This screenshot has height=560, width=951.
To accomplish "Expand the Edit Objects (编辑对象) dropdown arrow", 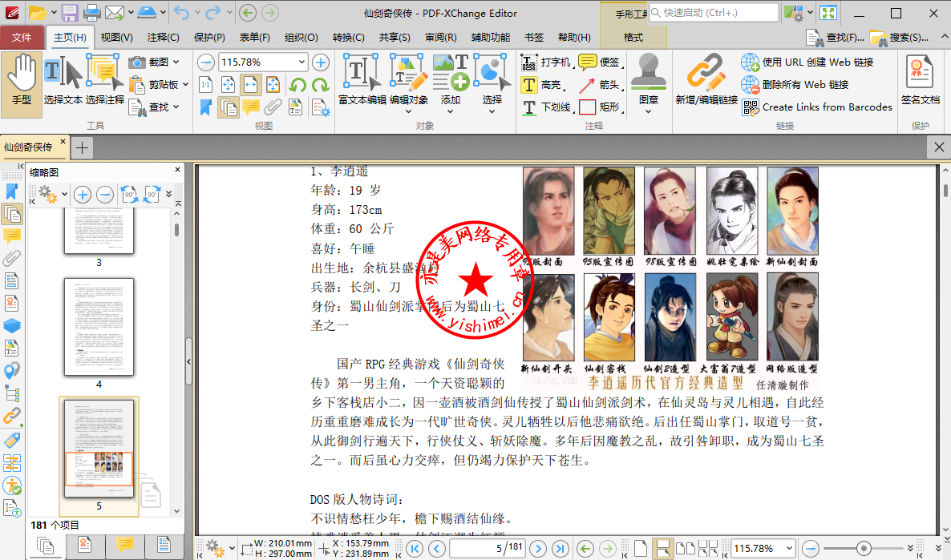I will (408, 111).
